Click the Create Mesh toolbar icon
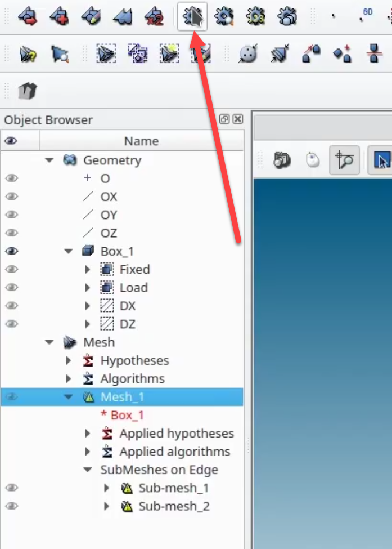This screenshot has height=549, width=392. pos(28,16)
